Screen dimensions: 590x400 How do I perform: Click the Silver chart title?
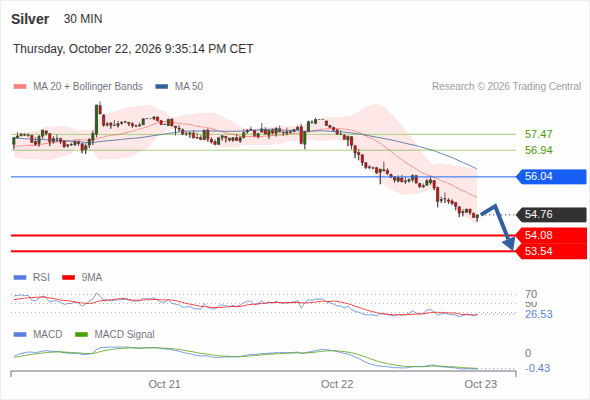(30, 19)
